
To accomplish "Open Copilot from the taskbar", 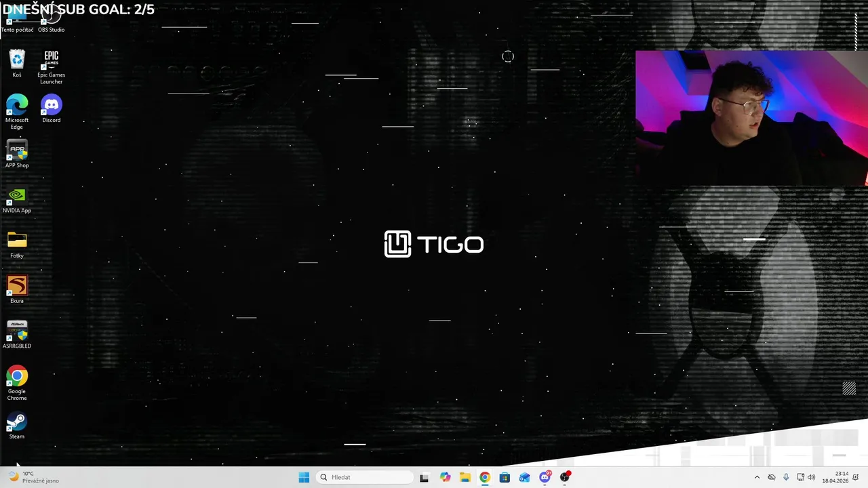I will (x=445, y=477).
